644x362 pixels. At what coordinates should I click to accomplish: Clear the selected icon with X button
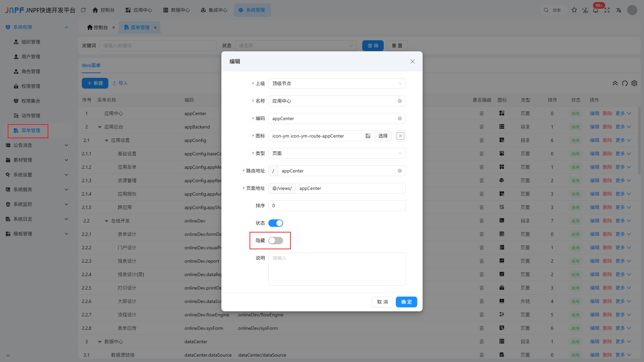point(400,136)
